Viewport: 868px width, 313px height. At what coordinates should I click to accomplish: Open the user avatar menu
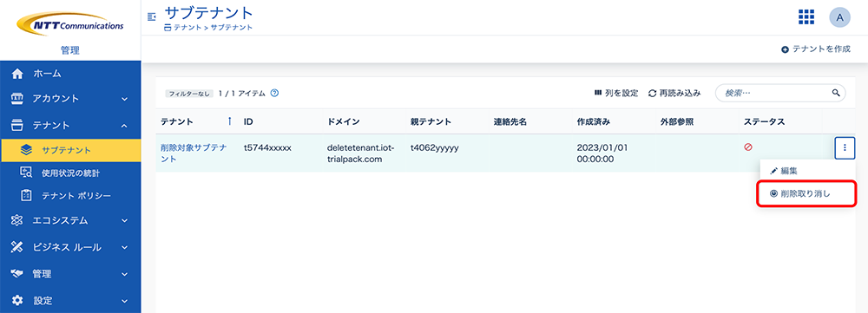coord(839,17)
